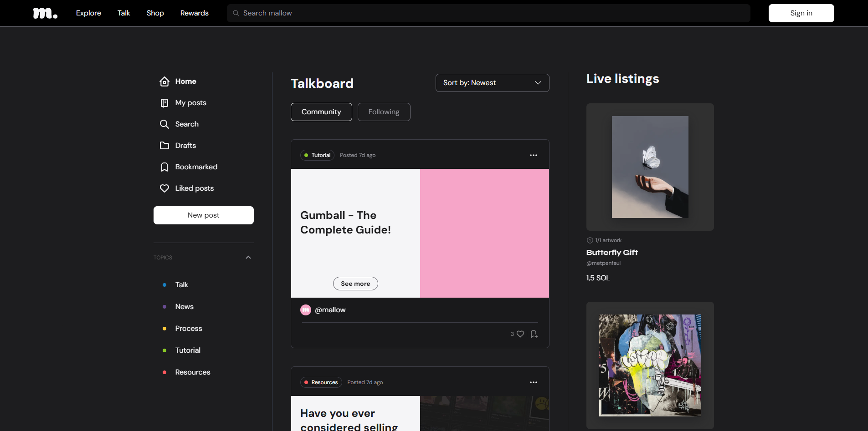Bookmark the Gumball guide post
This screenshot has height=431, width=868.
pos(534,334)
